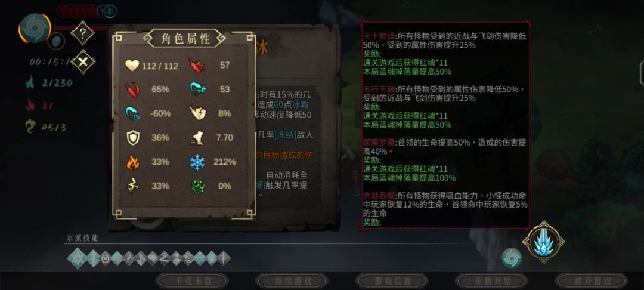The height and width of the screenshot is (290, 644).
Task: Click the swirl character portrait orb
Action: click(35, 28)
